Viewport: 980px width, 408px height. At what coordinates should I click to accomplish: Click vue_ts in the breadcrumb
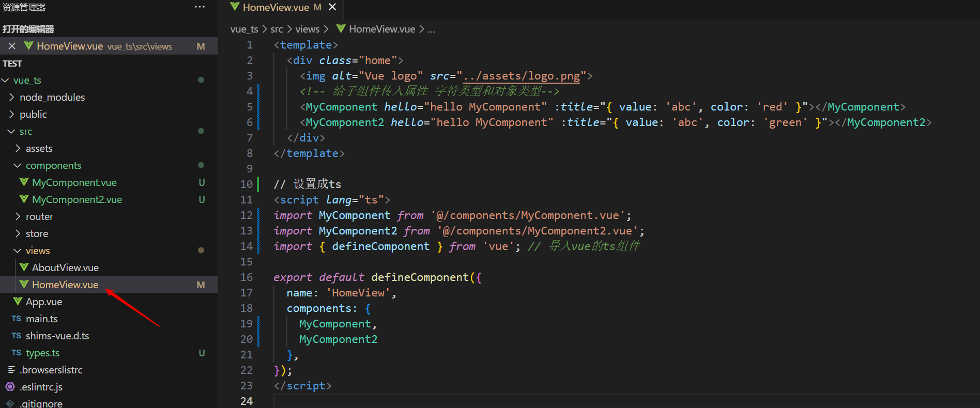244,29
